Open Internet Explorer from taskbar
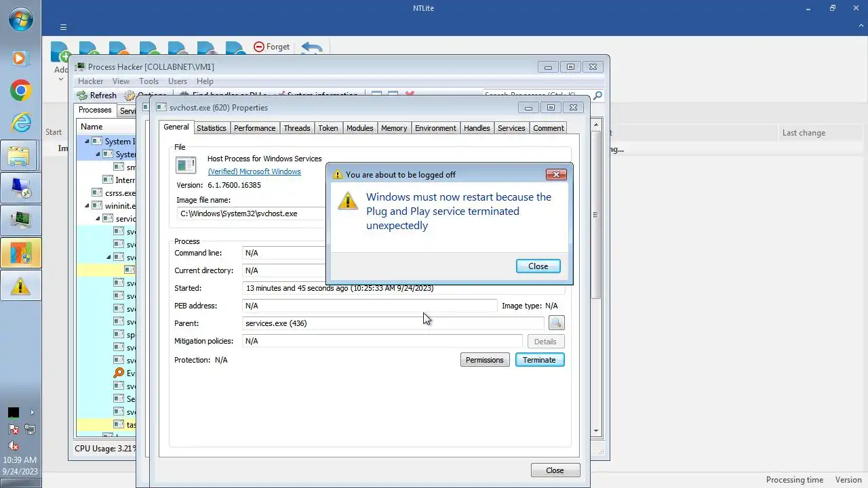Screen dimensions: 868x488 [x=20, y=122]
